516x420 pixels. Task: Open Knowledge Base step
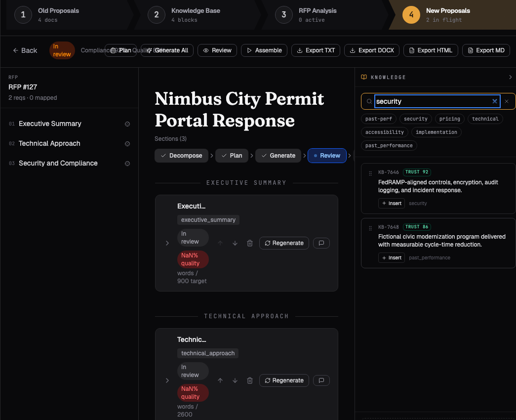[198, 15]
